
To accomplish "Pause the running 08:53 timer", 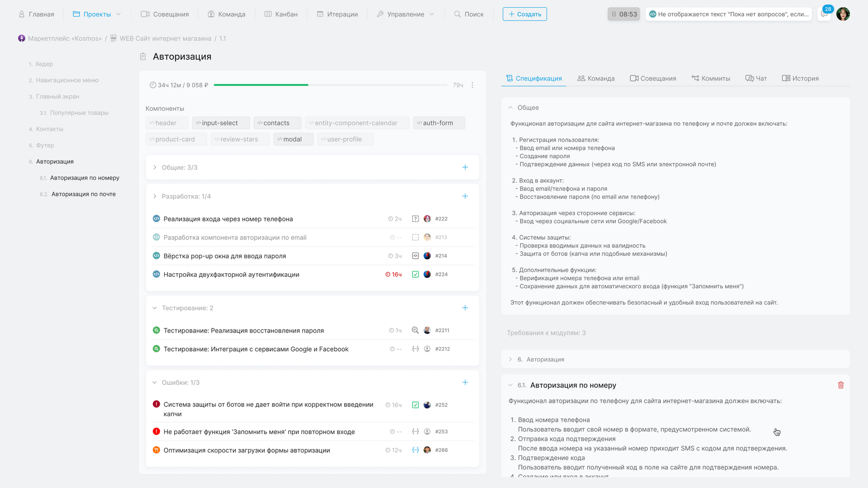I will tap(614, 14).
